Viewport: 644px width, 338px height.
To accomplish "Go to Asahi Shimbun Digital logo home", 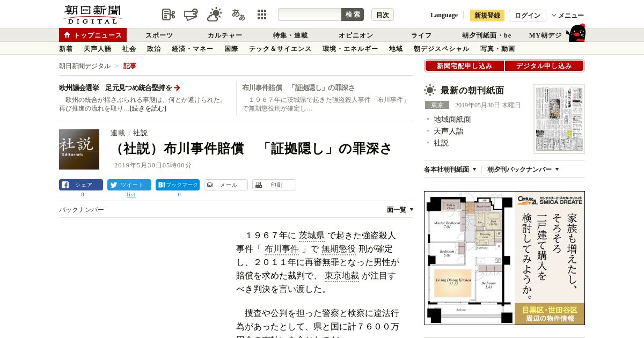I will 92,14.
